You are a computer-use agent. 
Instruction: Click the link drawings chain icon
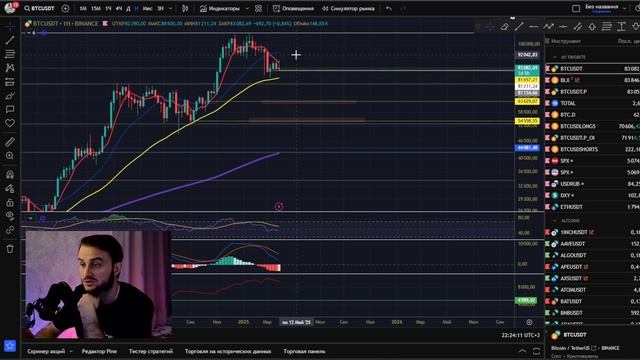[x=10, y=230]
